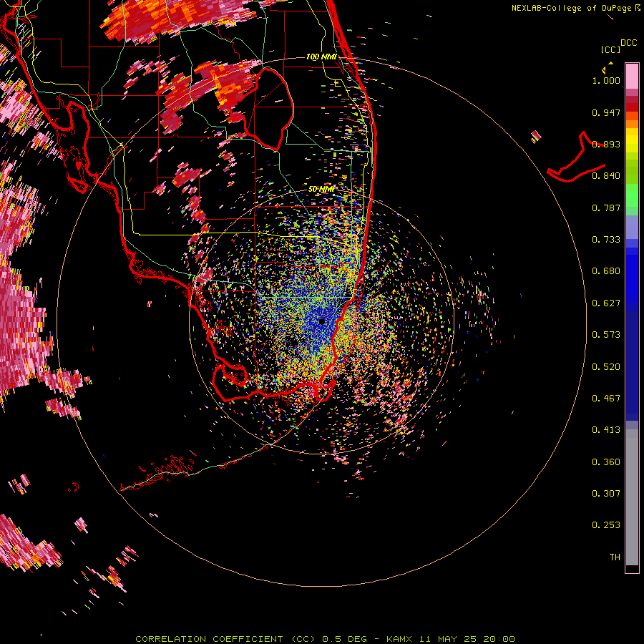
Task: Click the DCC product label
Action: click(629, 43)
